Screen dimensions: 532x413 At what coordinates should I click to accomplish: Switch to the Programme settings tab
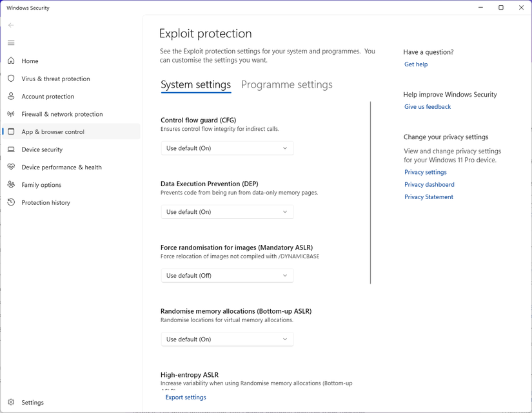(x=286, y=84)
